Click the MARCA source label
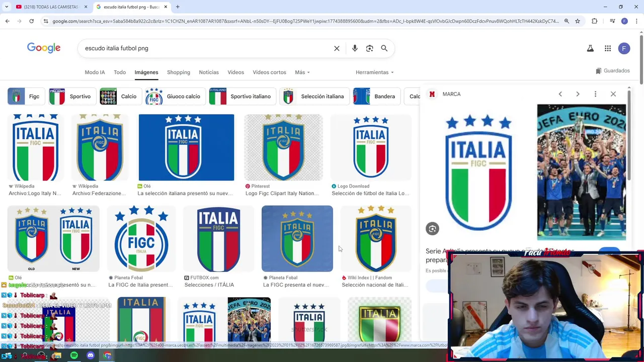644x362 pixels. [x=451, y=94]
